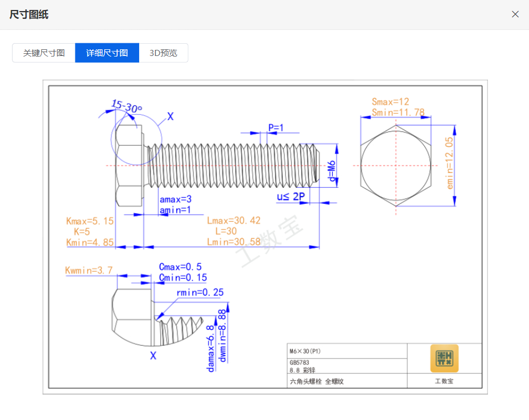Select the 详细尺寸图 tab
The image size is (529, 420).
tap(107, 53)
